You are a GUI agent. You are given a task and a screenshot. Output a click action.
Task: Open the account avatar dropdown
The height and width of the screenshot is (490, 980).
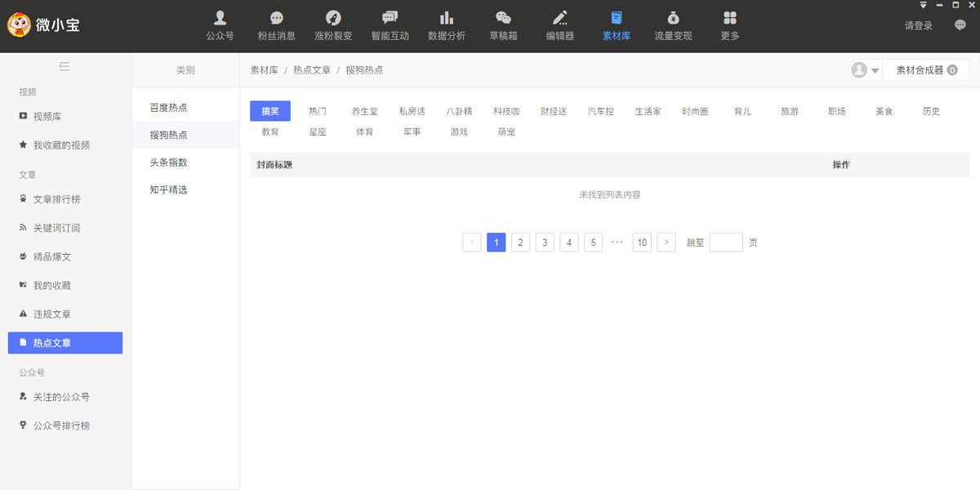[866, 70]
